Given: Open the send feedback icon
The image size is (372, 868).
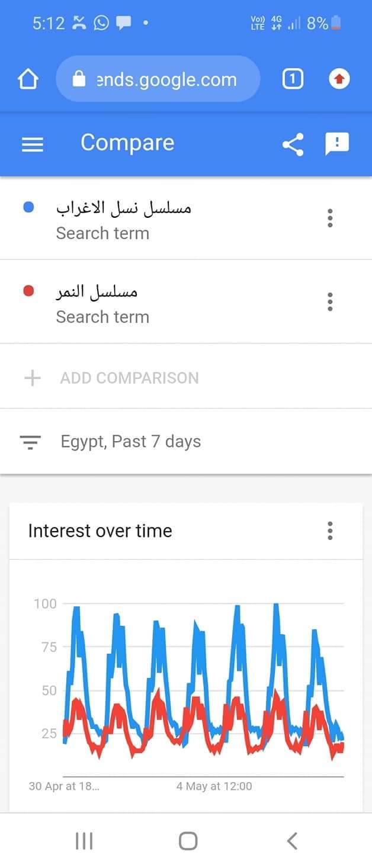Looking at the screenshot, I should pyautogui.click(x=337, y=144).
